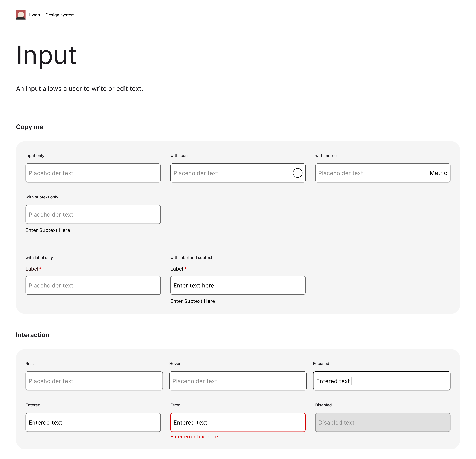Click the 'Label*' above 'Enter text here' input
This screenshot has width=476, height=459.
(x=178, y=269)
